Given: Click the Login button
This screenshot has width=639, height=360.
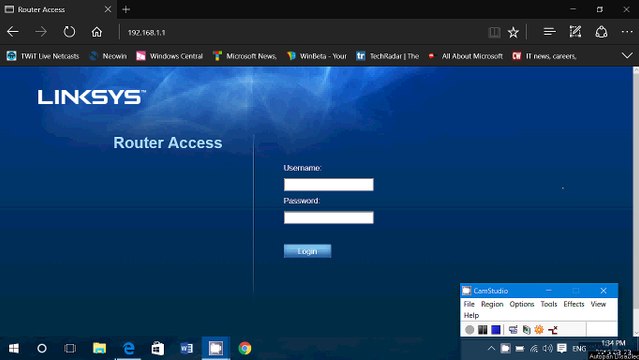Looking at the screenshot, I should (307, 251).
